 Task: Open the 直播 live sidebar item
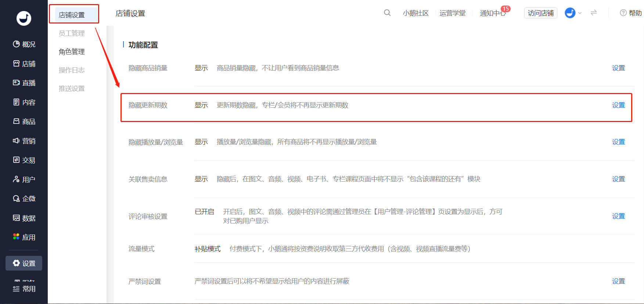[24, 83]
